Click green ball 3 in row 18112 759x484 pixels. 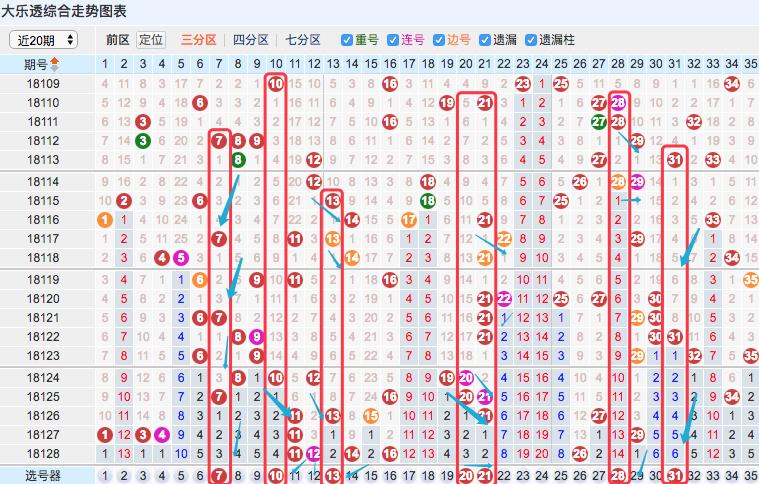[143, 141]
